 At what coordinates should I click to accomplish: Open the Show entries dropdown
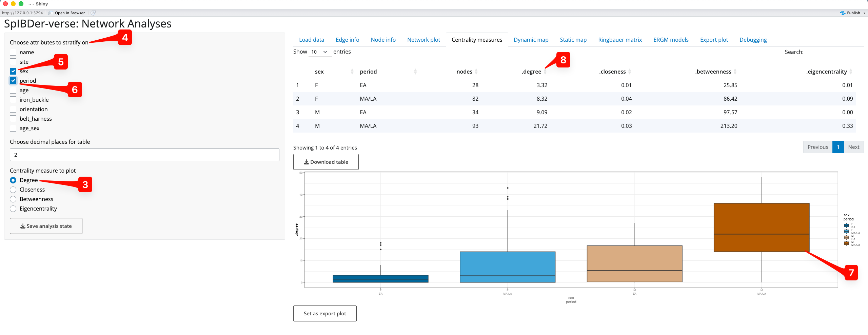tap(319, 52)
